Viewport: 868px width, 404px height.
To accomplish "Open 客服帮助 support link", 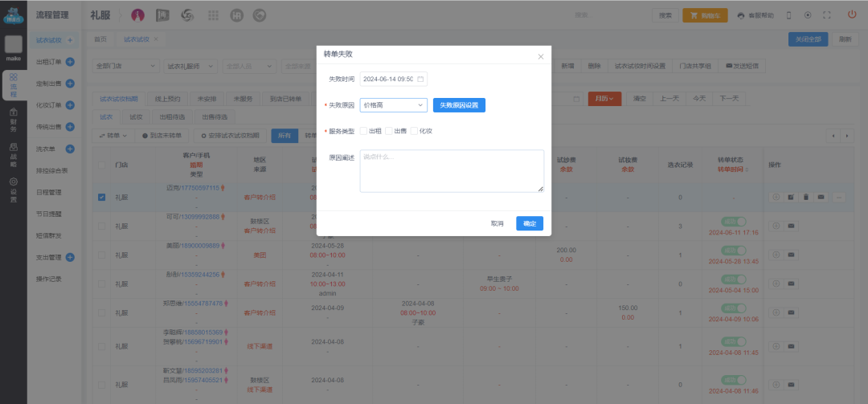I will (x=755, y=15).
